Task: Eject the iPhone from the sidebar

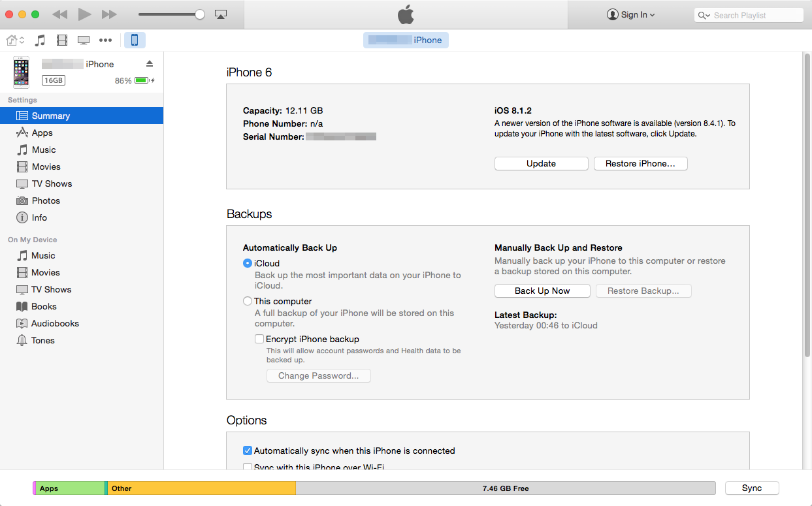Action: [x=150, y=63]
